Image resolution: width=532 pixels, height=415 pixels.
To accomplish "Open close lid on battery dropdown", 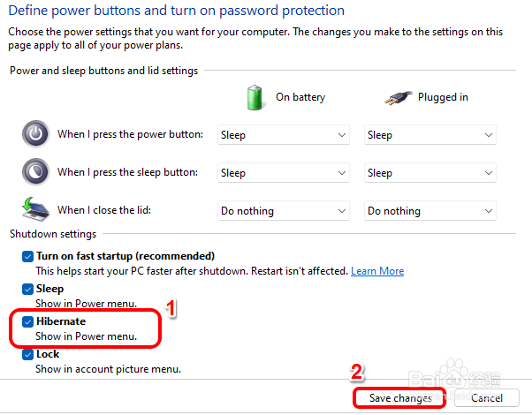I will click(x=283, y=211).
